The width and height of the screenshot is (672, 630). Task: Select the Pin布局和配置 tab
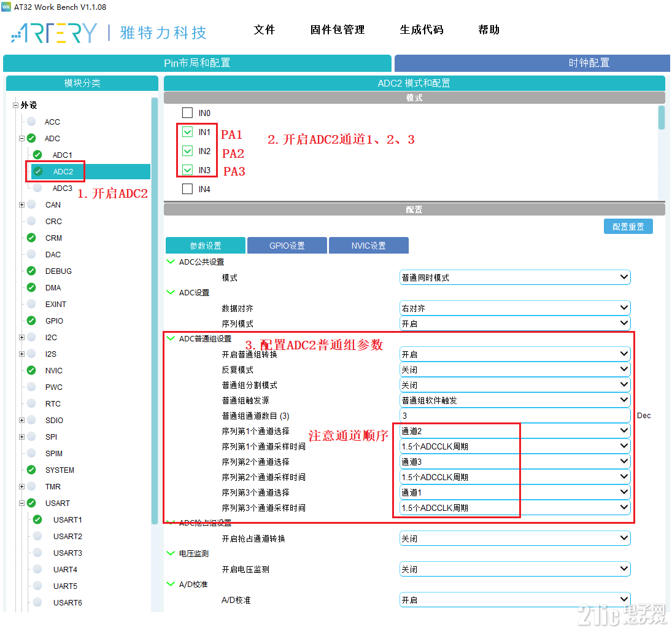(197, 63)
